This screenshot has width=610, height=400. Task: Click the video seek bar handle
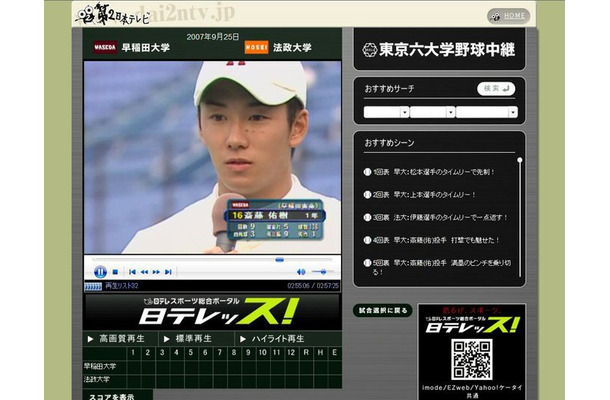279,260
